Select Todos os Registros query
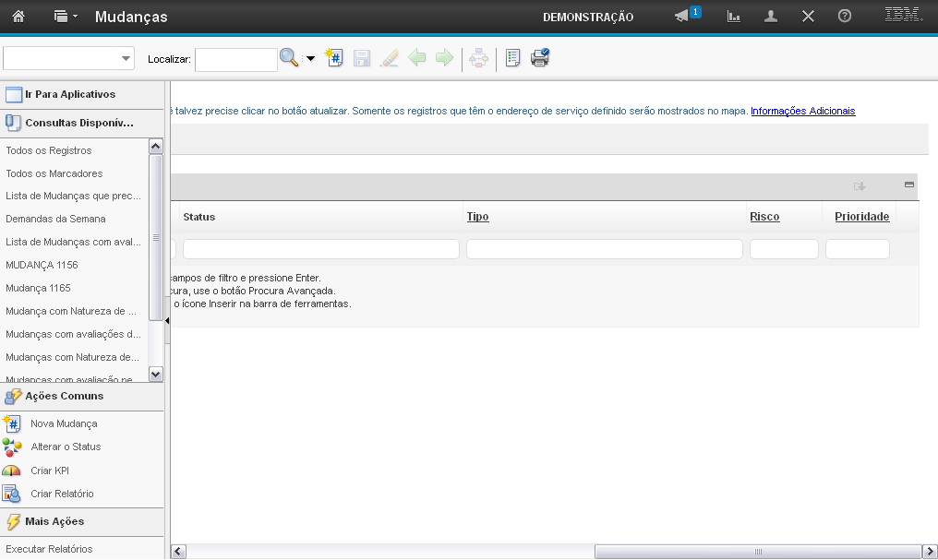 coord(49,150)
